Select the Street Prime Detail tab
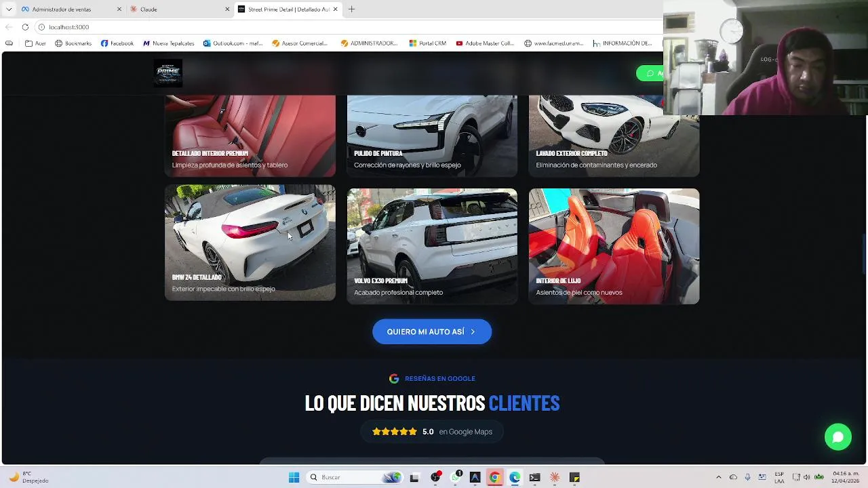 [288, 9]
